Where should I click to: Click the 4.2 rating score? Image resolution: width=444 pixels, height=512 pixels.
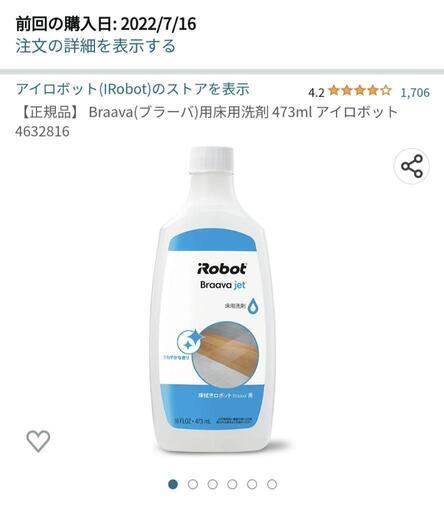coord(316,93)
